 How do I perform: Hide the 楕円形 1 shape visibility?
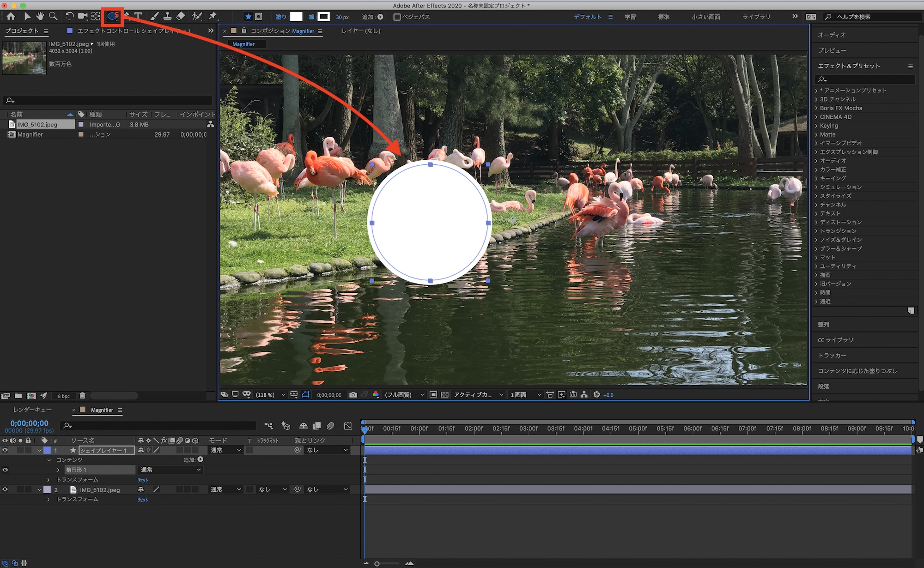coord(5,470)
